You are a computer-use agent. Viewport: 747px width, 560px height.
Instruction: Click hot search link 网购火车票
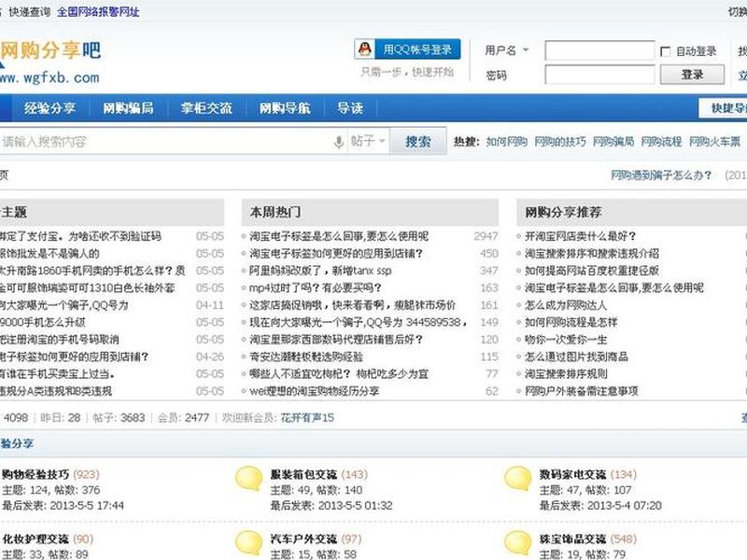[x=714, y=142]
